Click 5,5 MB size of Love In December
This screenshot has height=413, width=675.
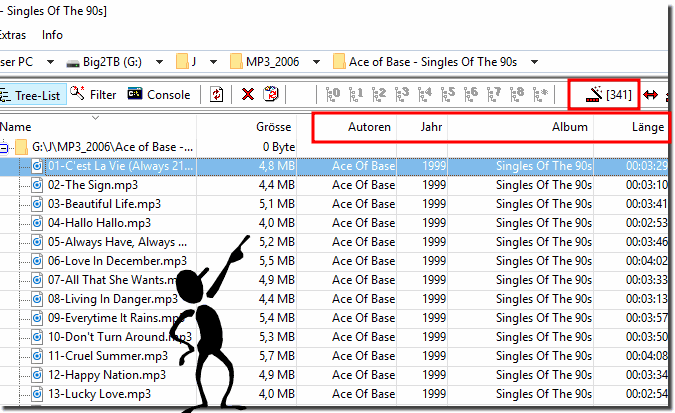point(277,261)
